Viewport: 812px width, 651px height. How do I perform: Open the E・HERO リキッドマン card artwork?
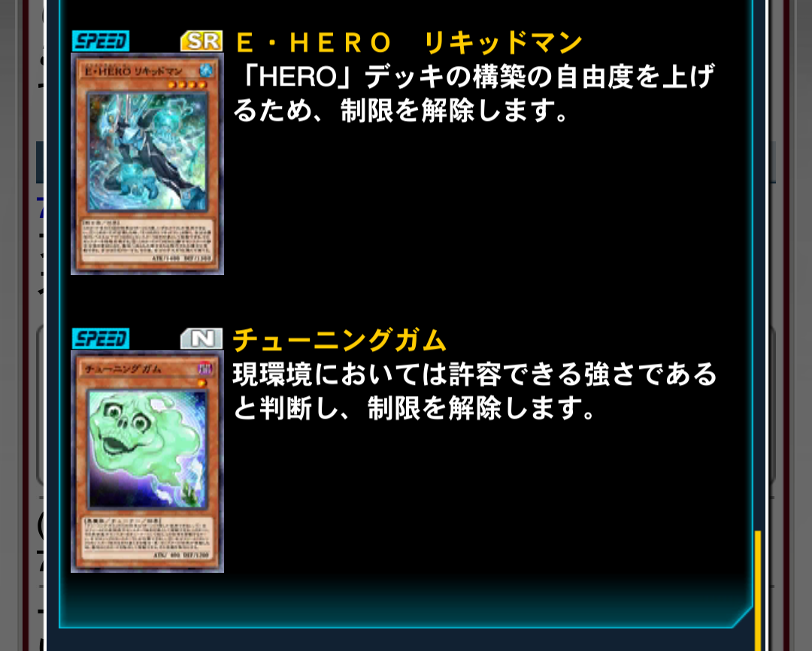click(x=147, y=152)
